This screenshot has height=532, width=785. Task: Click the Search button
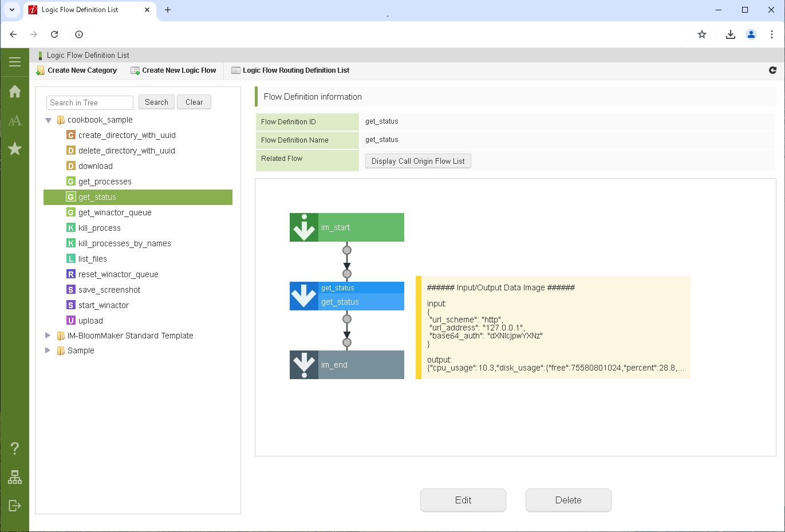[156, 102]
